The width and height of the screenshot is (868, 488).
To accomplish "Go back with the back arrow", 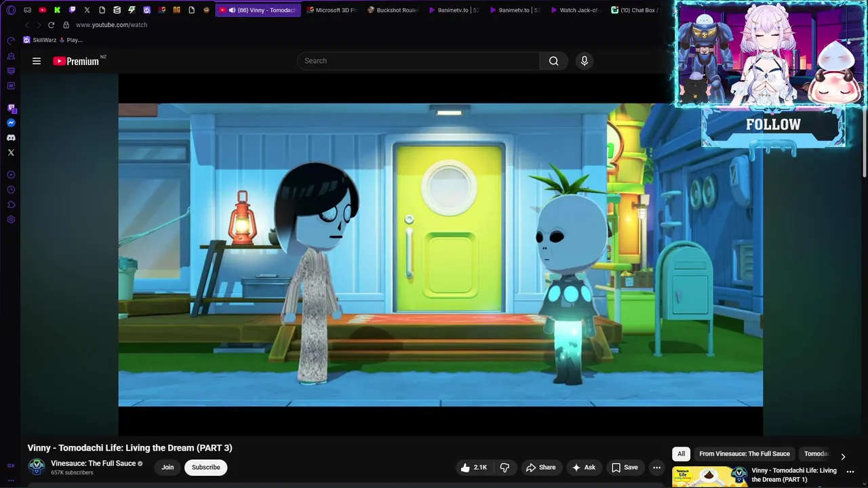I will click(27, 25).
